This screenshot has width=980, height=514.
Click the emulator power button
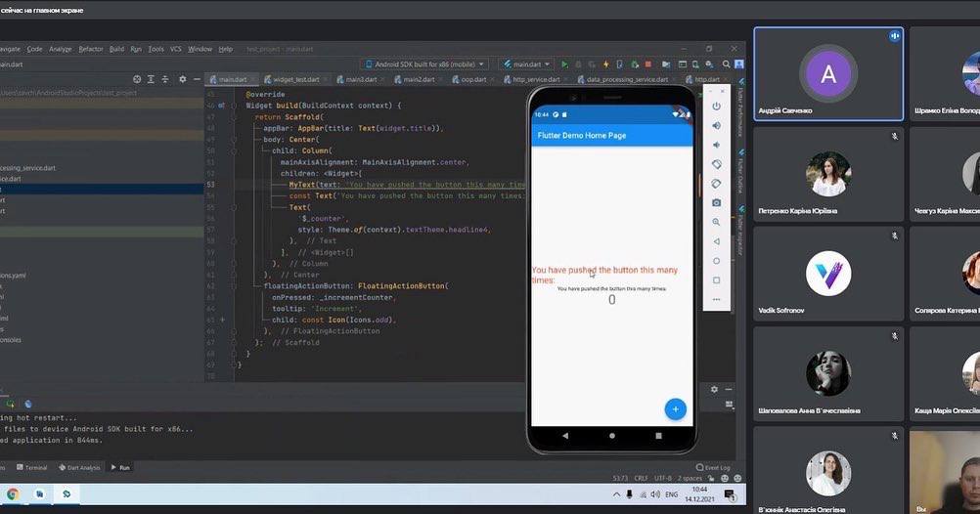click(x=717, y=107)
